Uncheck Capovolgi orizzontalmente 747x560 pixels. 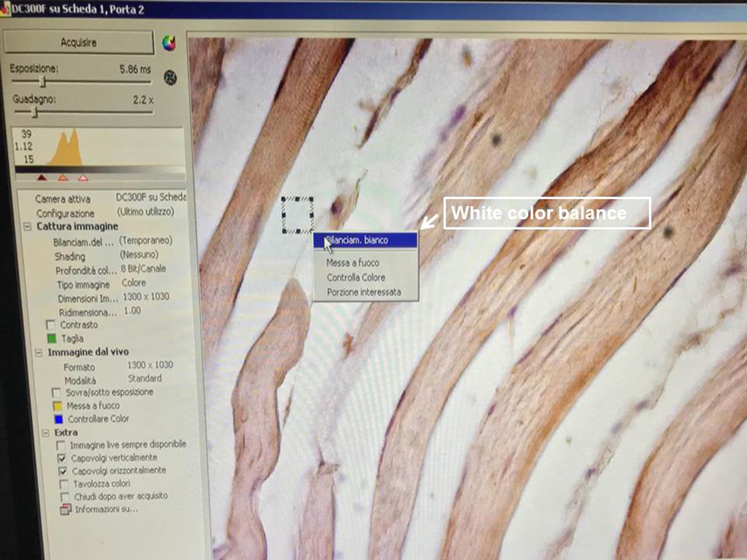click(62, 471)
